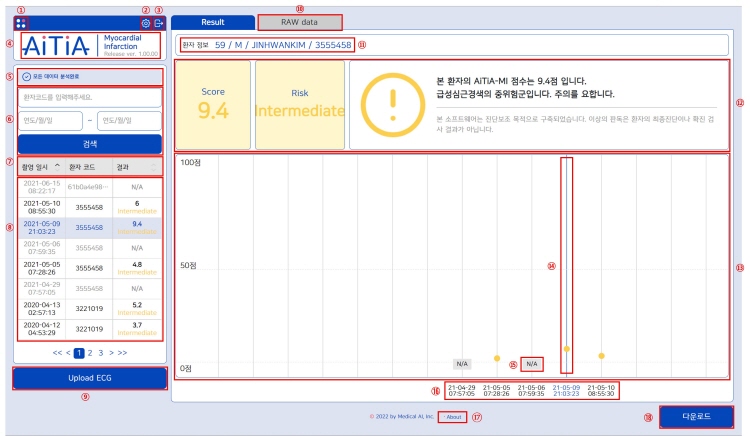
Task: Sort by the 촬영 일시 column arrow
Action: (57, 166)
